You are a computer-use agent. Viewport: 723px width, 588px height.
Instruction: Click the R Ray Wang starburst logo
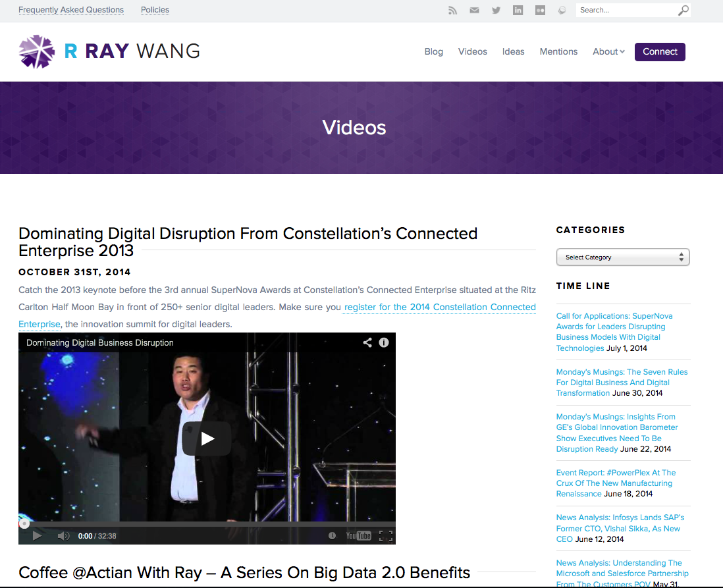[x=36, y=51]
